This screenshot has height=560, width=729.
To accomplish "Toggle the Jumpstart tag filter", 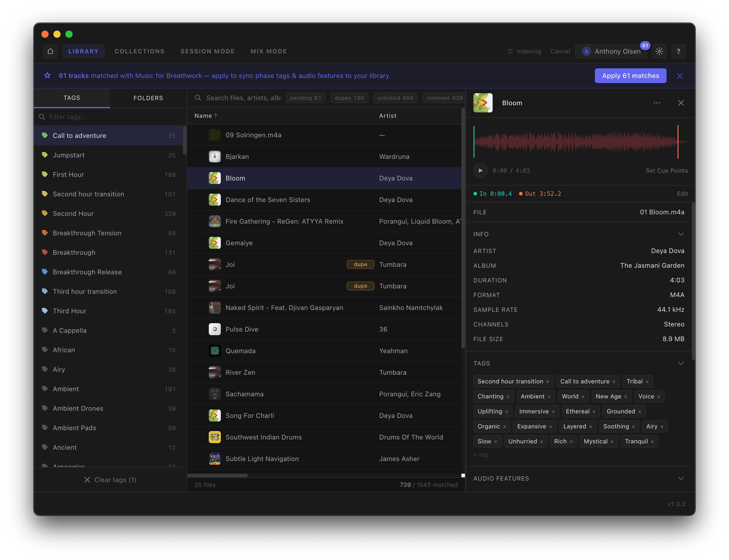I will click(108, 155).
